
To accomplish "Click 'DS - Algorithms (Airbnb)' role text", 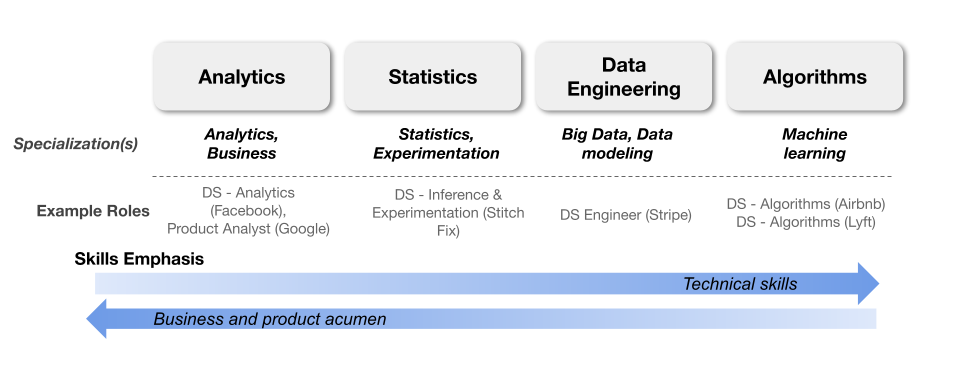I will pyautogui.click(x=806, y=204).
